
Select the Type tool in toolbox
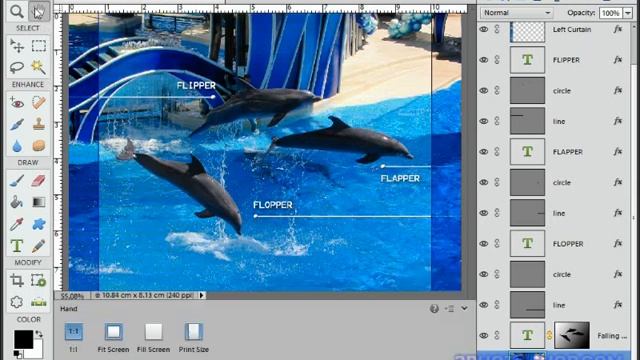pos(17,246)
